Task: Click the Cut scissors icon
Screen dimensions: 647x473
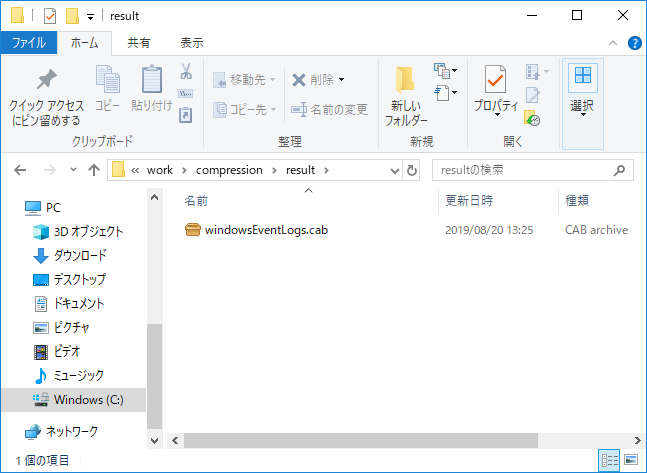Action: click(186, 71)
